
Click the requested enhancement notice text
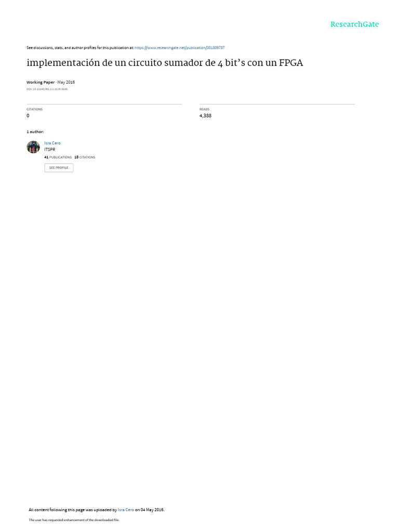(x=74, y=520)
